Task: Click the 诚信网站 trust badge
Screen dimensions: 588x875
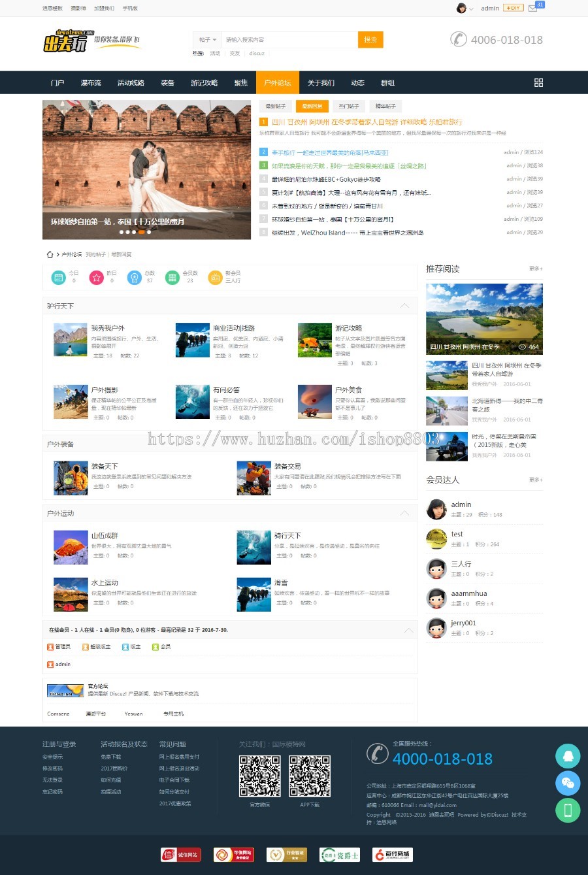Action: pos(180,855)
